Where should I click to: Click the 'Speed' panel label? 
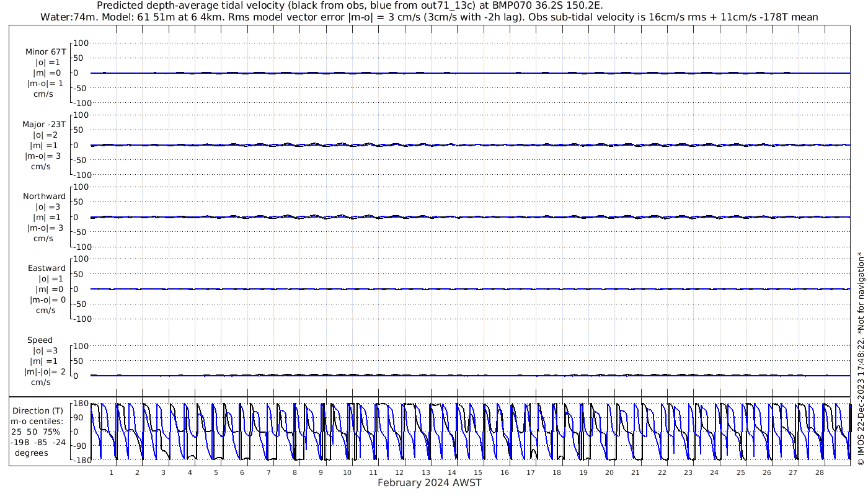point(40,340)
